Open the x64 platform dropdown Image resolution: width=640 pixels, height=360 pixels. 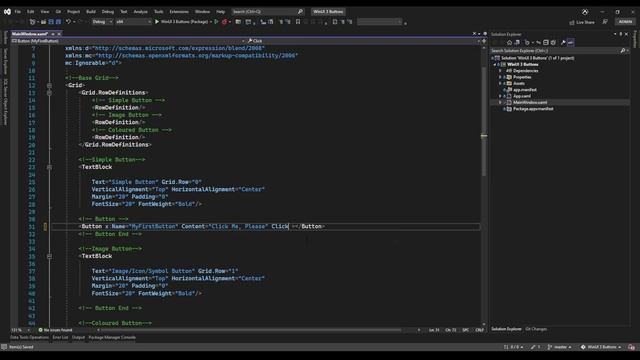click(x=133, y=22)
